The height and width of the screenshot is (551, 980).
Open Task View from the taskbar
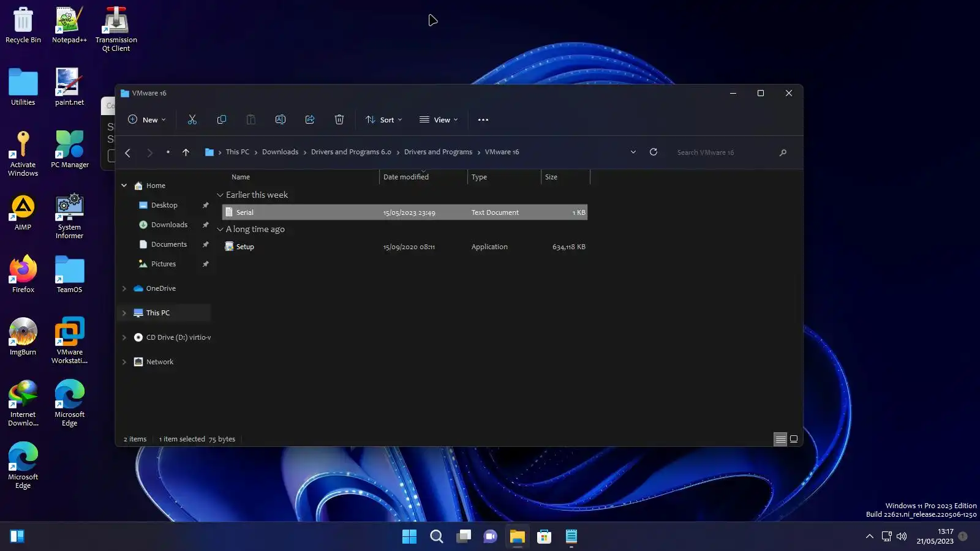click(464, 537)
